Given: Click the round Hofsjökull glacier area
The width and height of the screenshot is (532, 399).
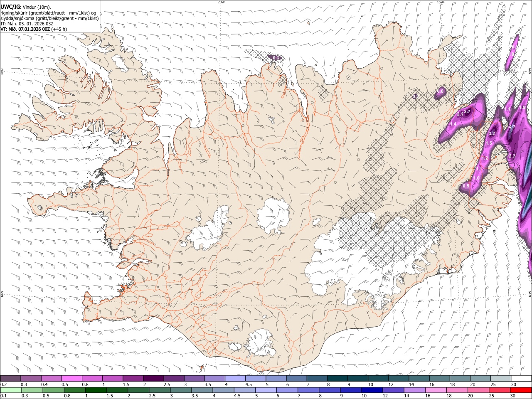Looking at the screenshot, I should tap(273, 215).
